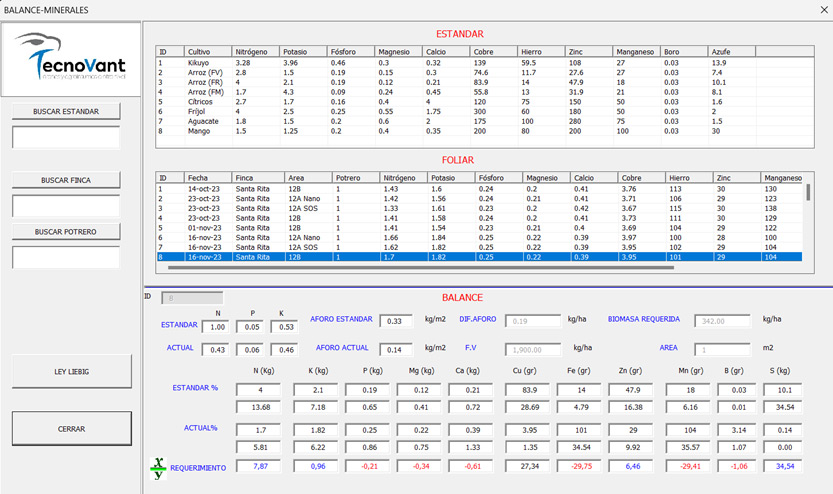Click the x/y formula icon beside REQUERIMIENTO
This screenshot has height=494, width=833.
[x=158, y=468]
